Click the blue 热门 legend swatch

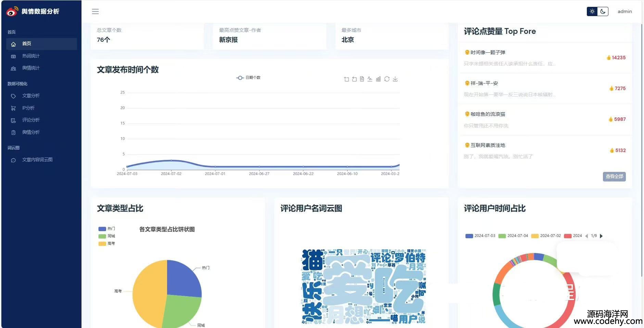[x=102, y=229]
